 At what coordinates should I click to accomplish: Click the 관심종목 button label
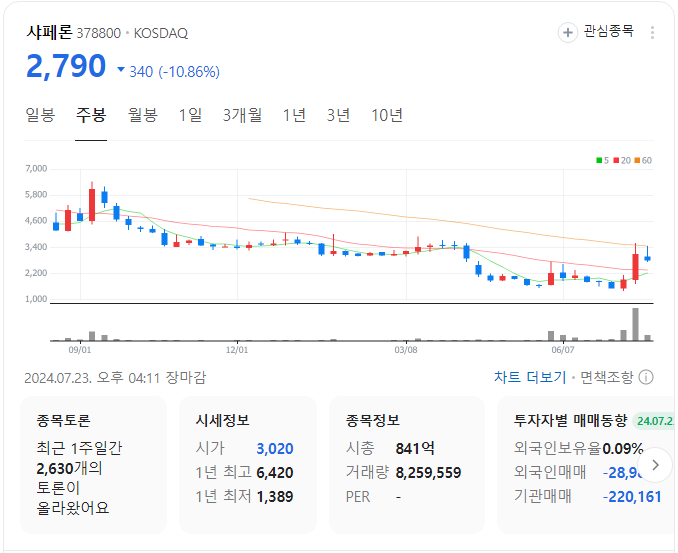[x=608, y=31]
